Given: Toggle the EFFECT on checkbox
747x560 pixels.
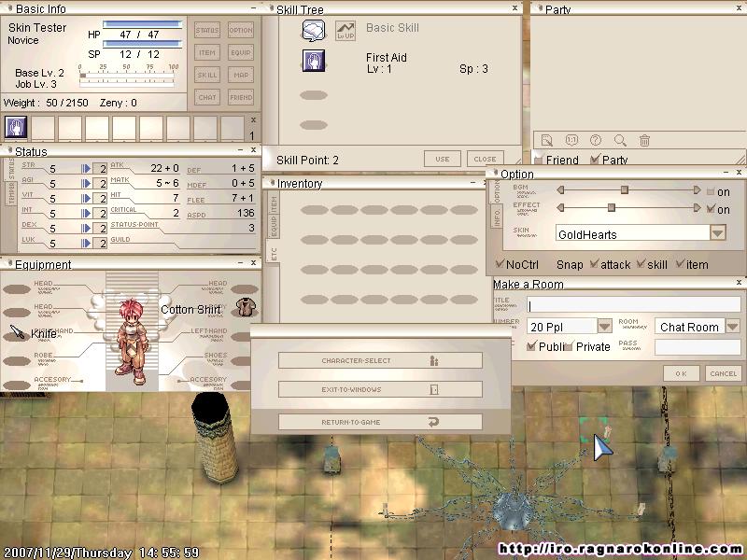Looking at the screenshot, I should (711, 208).
